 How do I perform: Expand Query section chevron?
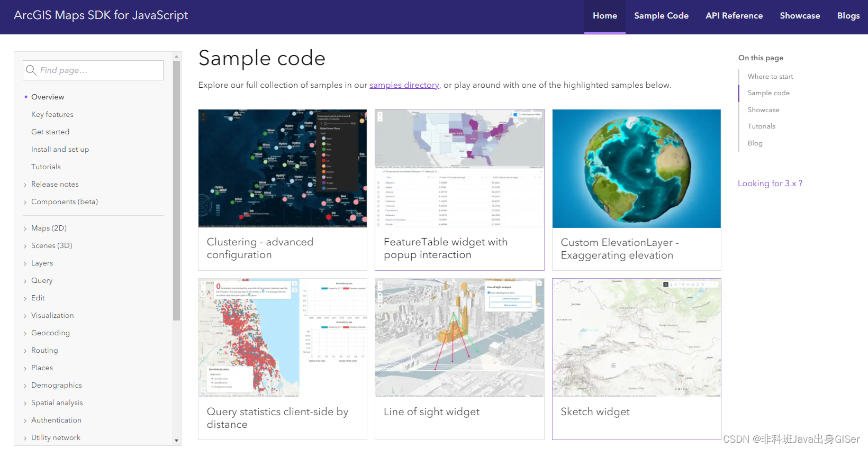[25, 281]
